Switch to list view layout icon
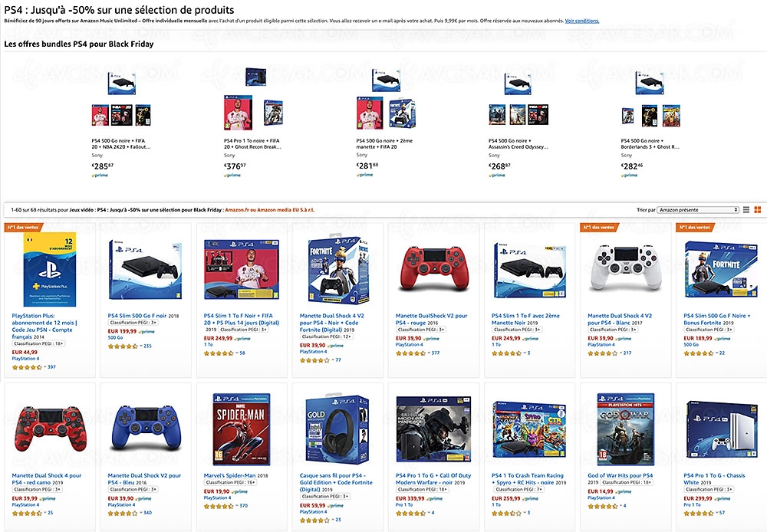 pyautogui.click(x=746, y=209)
